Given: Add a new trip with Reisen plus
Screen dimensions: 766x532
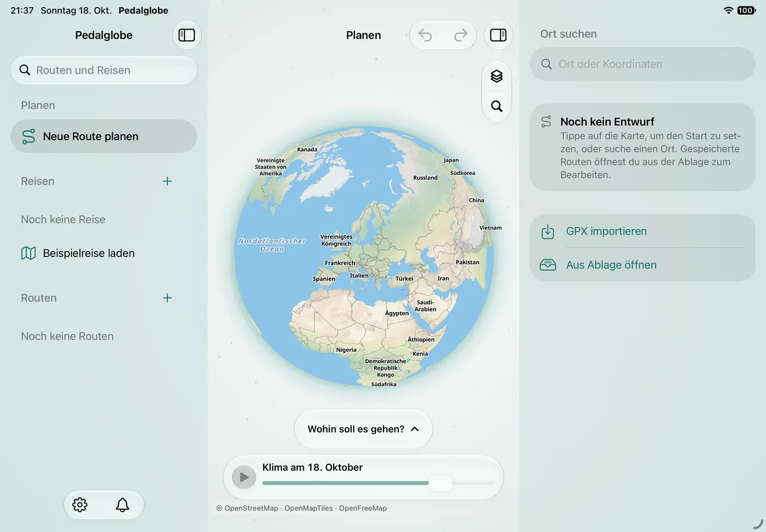Looking at the screenshot, I should click(167, 181).
